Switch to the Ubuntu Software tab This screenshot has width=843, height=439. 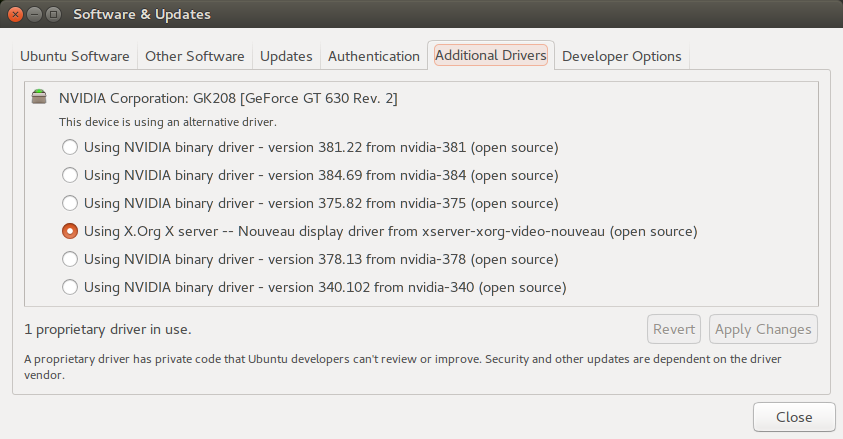pos(75,56)
